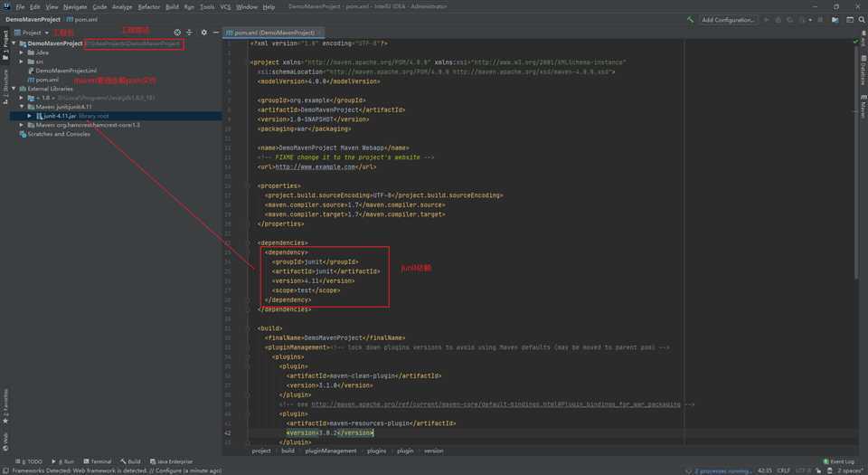Open the Project view dropdown
The height and width of the screenshot is (475, 868).
32,32
